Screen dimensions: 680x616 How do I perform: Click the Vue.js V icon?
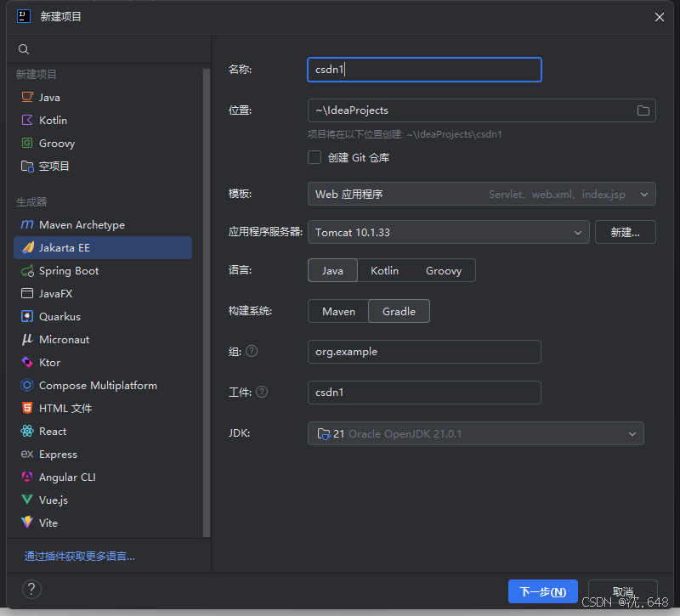27,500
